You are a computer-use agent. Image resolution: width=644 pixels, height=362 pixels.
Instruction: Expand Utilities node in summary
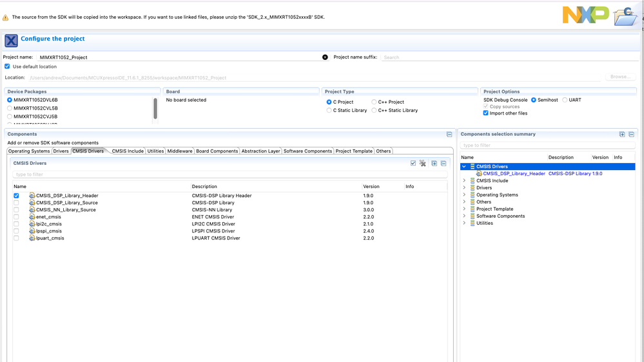(x=464, y=223)
